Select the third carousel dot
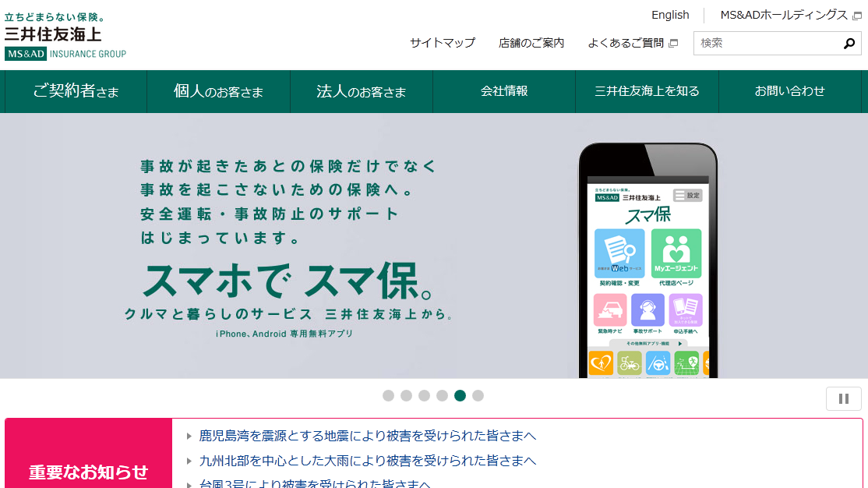Viewport: 868px width, 488px height. [x=424, y=395]
